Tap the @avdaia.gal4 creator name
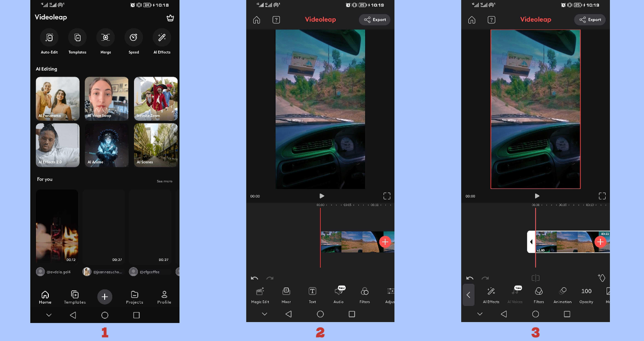 (58, 272)
